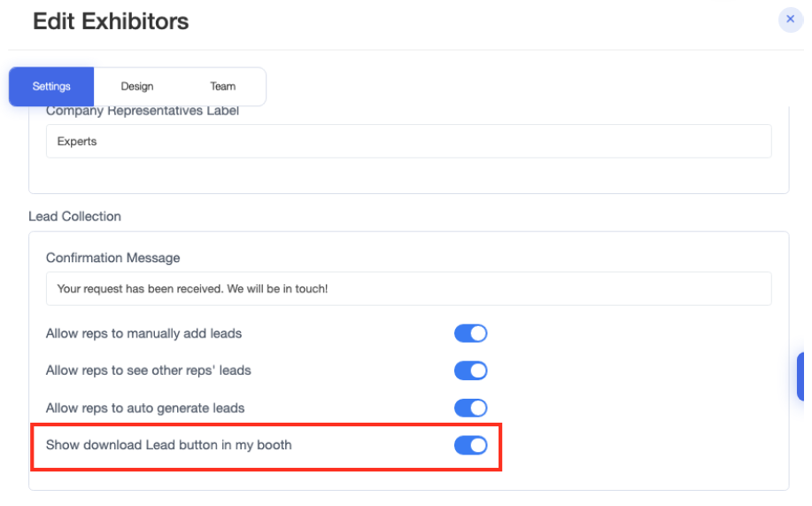
Task: Turn off the see other reps' leads switch
Action: coord(470,370)
